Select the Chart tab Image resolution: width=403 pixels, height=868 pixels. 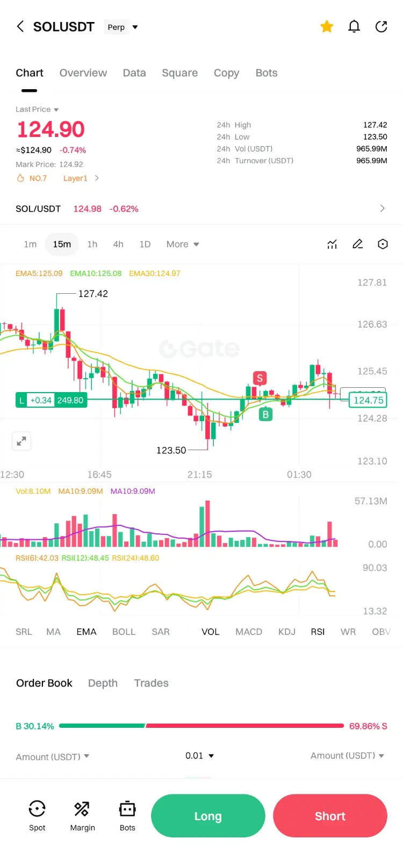point(30,73)
